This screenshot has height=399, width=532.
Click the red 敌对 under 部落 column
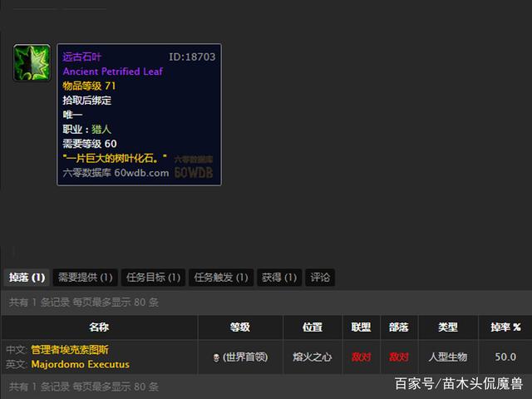pyautogui.click(x=399, y=357)
